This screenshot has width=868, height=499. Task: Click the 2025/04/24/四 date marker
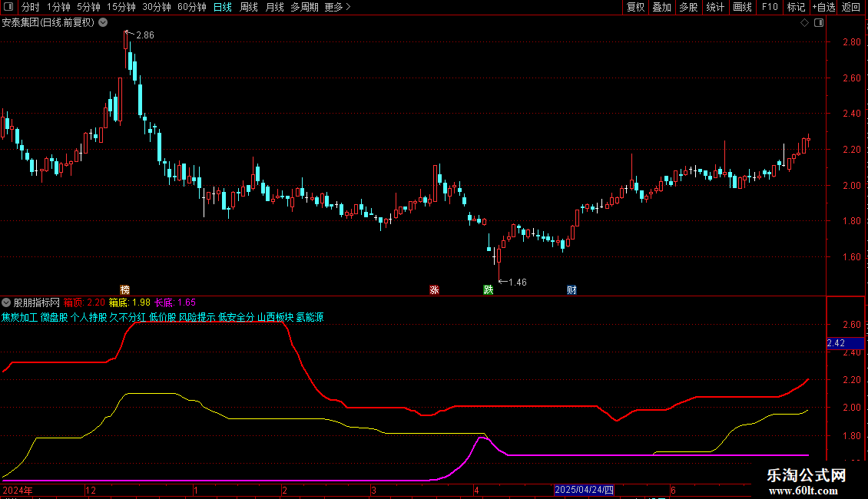(584, 490)
